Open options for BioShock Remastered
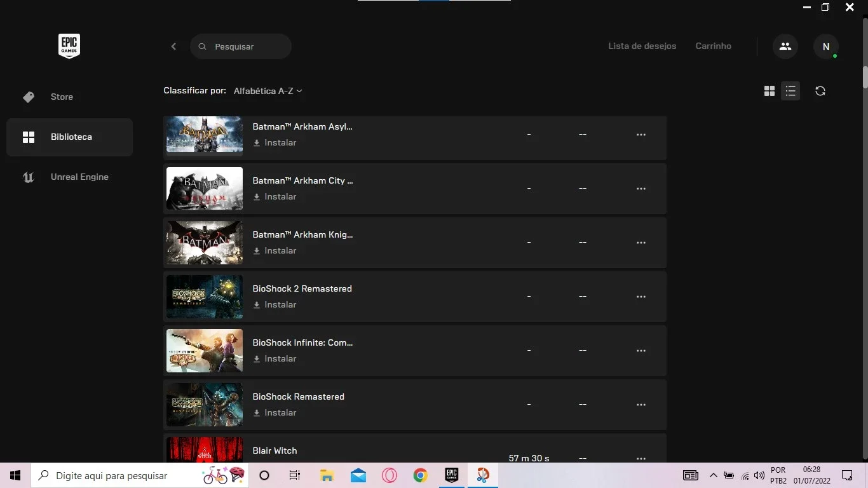 pyautogui.click(x=641, y=405)
